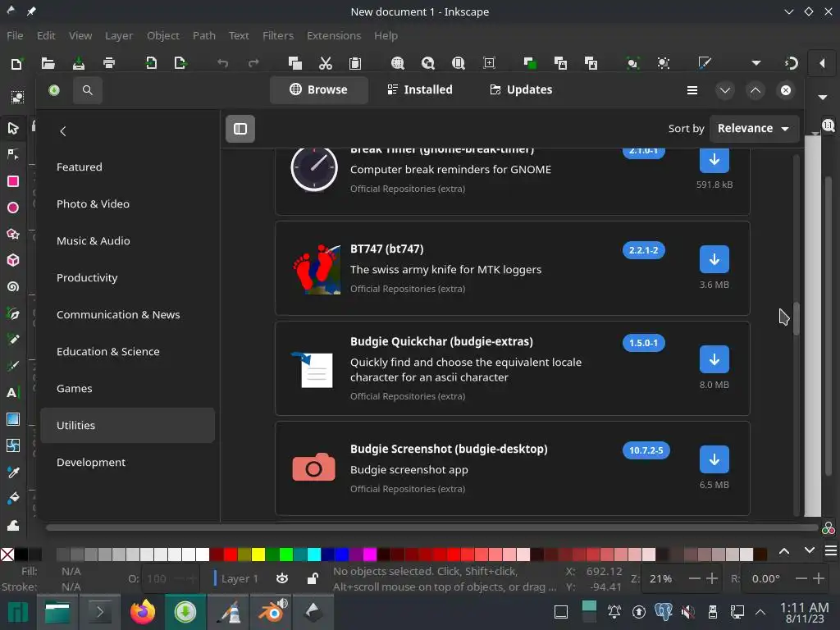Open the Inkscape File menu
The width and height of the screenshot is (840, 630).
(x=15, y=35)
